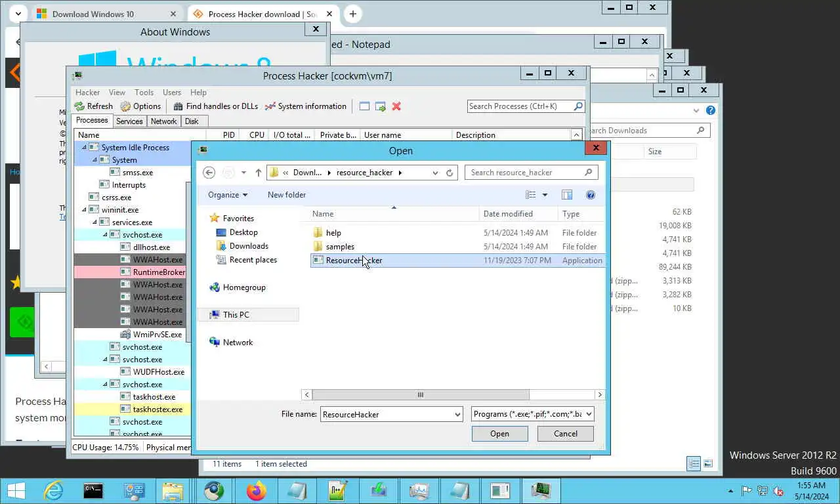This screenshot has width=840, height=504.
Task: Click left arrow of file list horizontal scrollbar
Action: pyautogui.click(x=306, y=395)
